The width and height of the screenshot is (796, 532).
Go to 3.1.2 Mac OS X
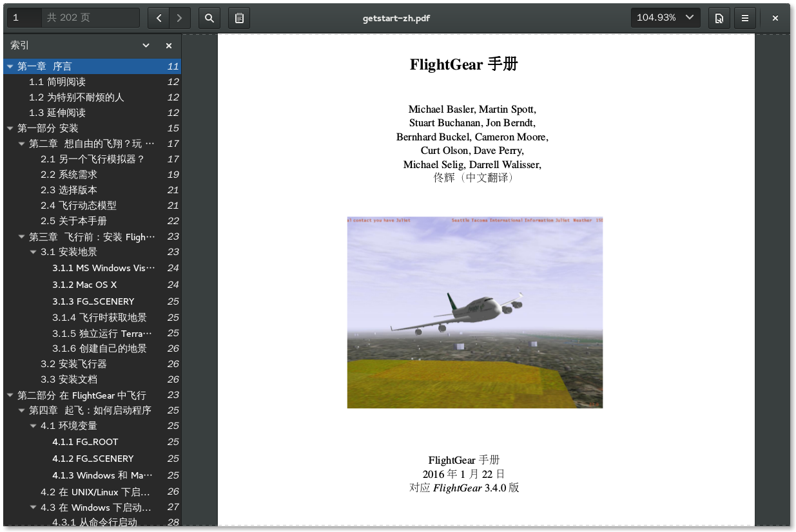(x=92, y=285)
